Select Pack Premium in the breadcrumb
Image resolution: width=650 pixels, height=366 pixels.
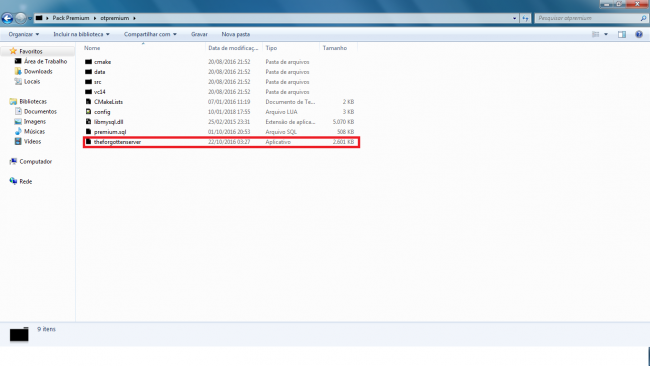[x=71, y=18]
